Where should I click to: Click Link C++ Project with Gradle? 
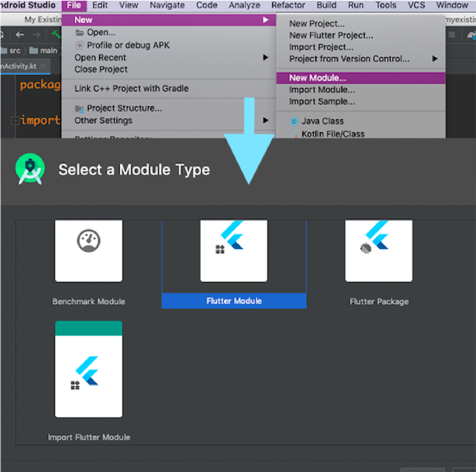pyautogui.click(x=131, y=89)
